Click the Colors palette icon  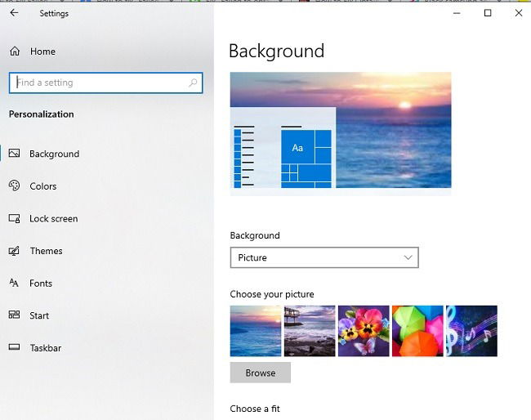pyautogui.click(x=14, y=185)
